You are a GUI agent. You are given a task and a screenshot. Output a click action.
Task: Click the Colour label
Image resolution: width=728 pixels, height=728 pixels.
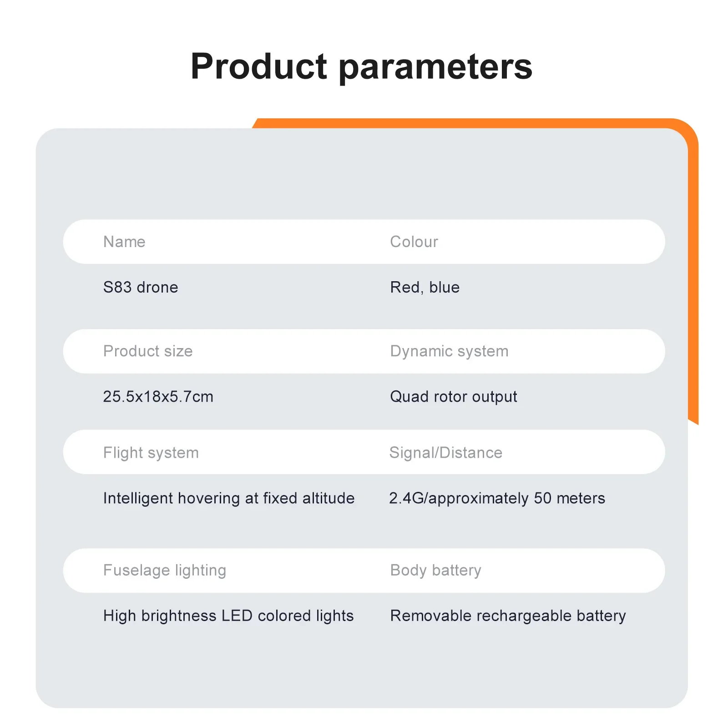(414, 242)
